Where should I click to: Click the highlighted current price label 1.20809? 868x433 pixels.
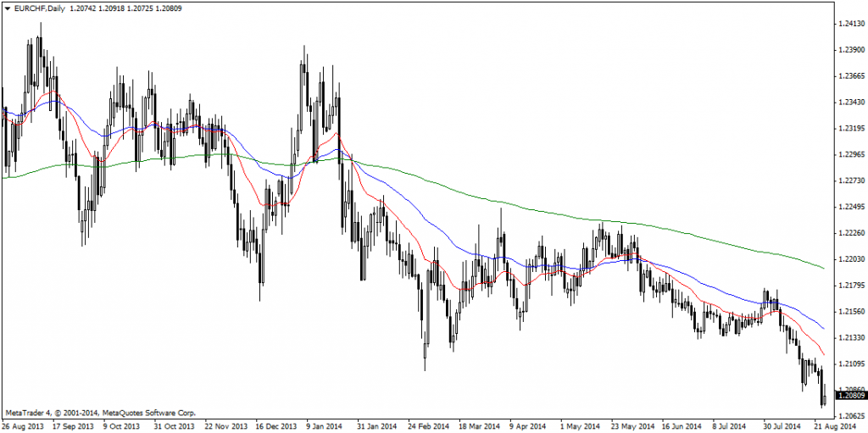coord(850,395)
